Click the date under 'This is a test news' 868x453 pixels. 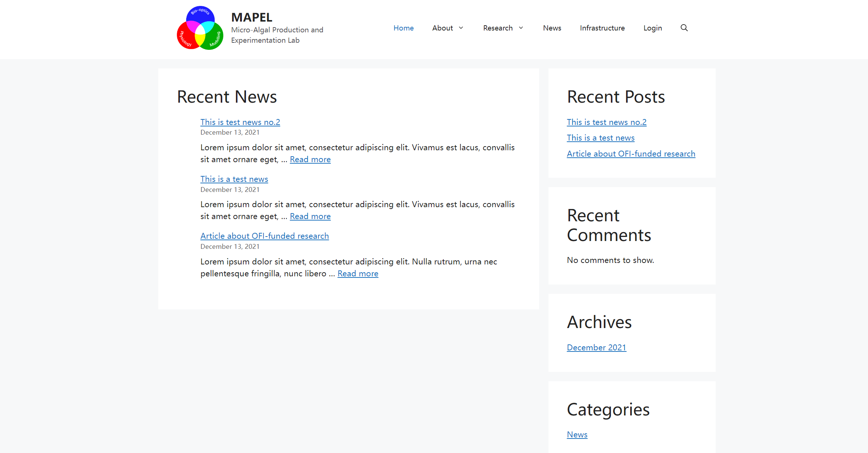[230, 190]
